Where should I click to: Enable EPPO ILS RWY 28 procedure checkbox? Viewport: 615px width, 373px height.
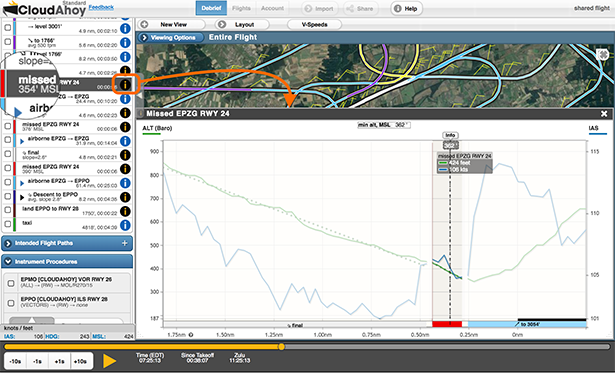click(11, 303)
